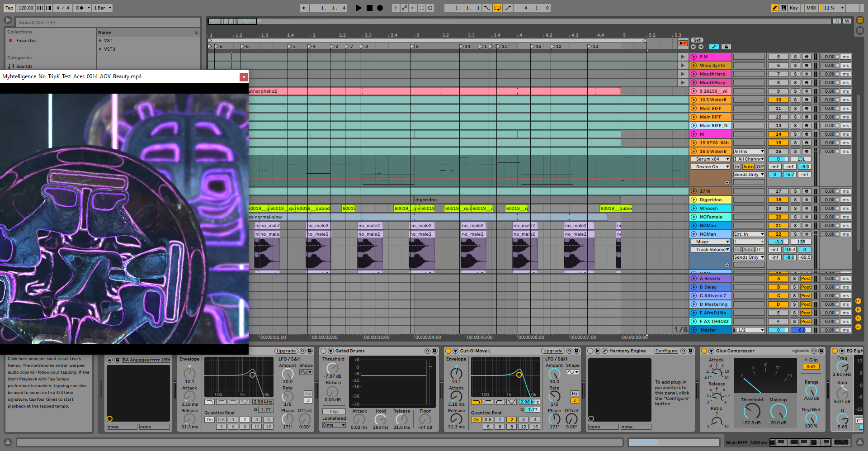Click the Play button in transport
Viewport: 868px width, 451px height.
tap(359, 8)
